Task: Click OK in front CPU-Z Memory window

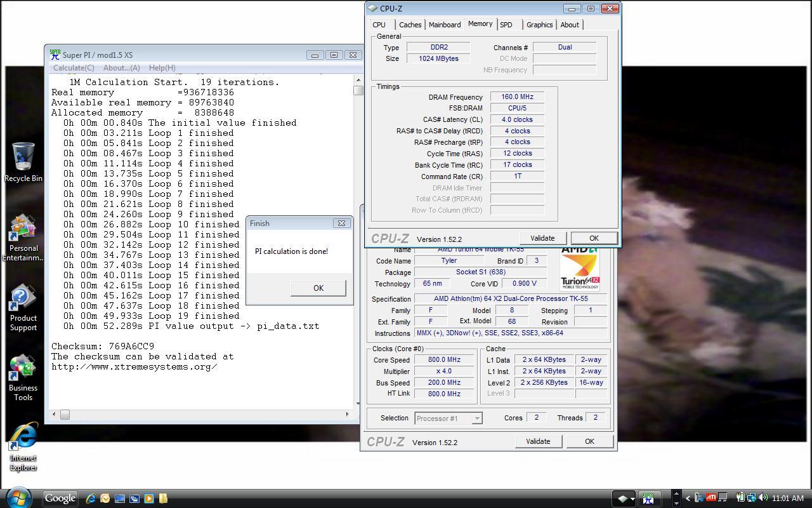Action: tap(594, 238)
